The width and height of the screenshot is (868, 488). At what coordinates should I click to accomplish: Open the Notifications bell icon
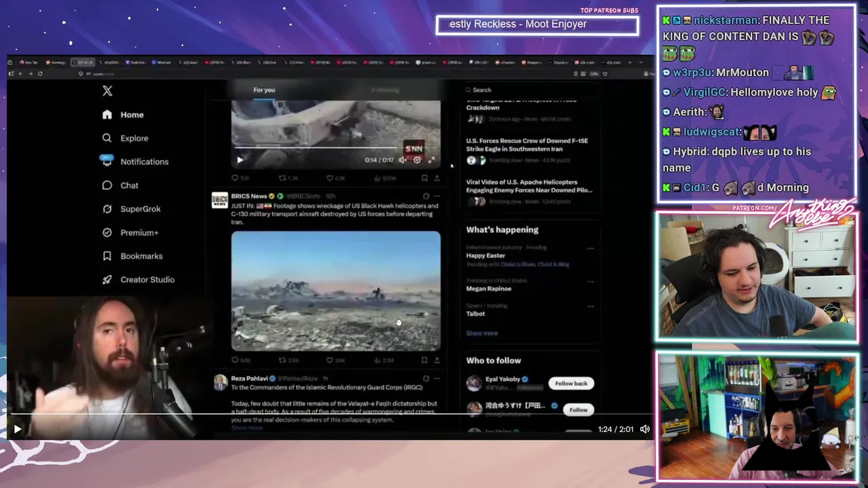coord(107,161)
